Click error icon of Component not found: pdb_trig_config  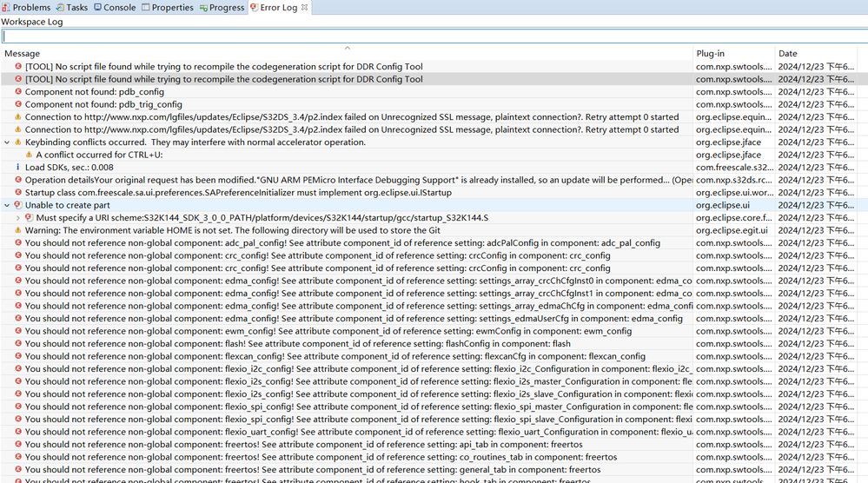17,104
